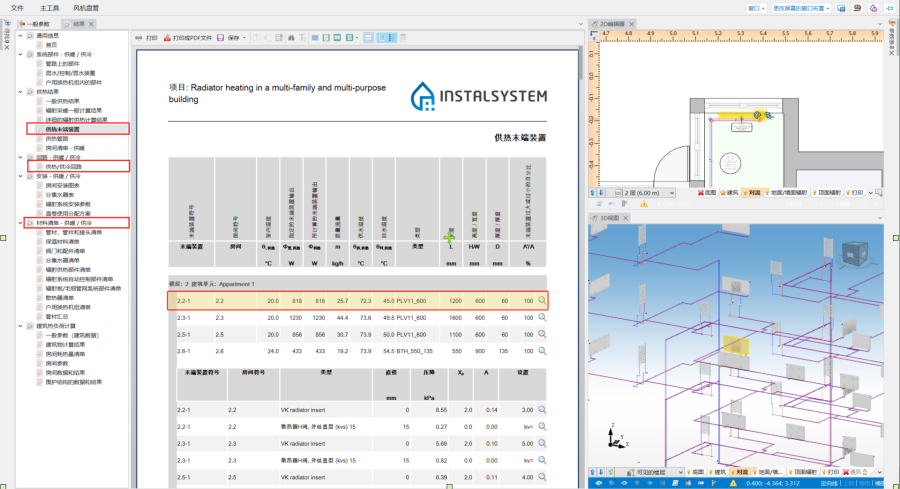Screen dimensions: 900x489
Task: Click the single page view icon
Action: (326, 38)
